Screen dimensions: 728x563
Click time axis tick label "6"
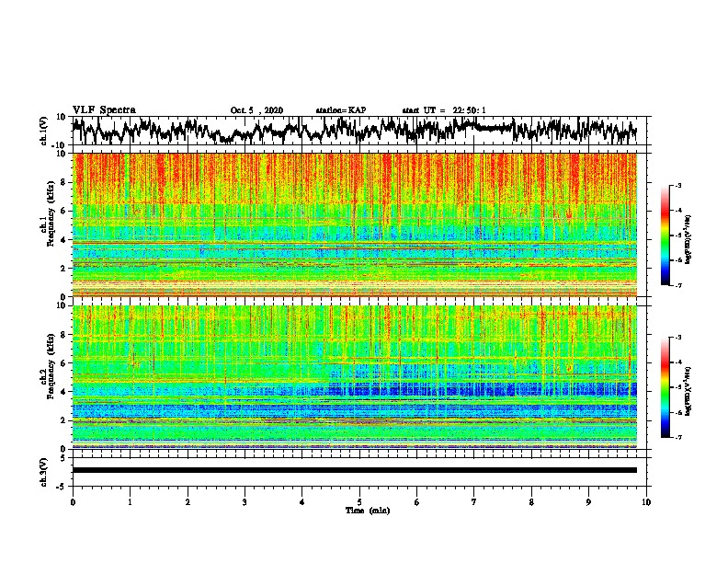pos(417,502)
